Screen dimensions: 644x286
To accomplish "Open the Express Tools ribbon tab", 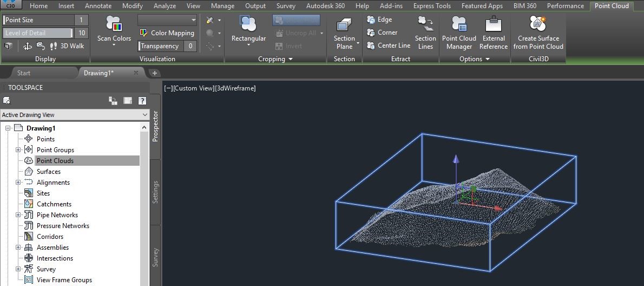I will coord(432,6).
